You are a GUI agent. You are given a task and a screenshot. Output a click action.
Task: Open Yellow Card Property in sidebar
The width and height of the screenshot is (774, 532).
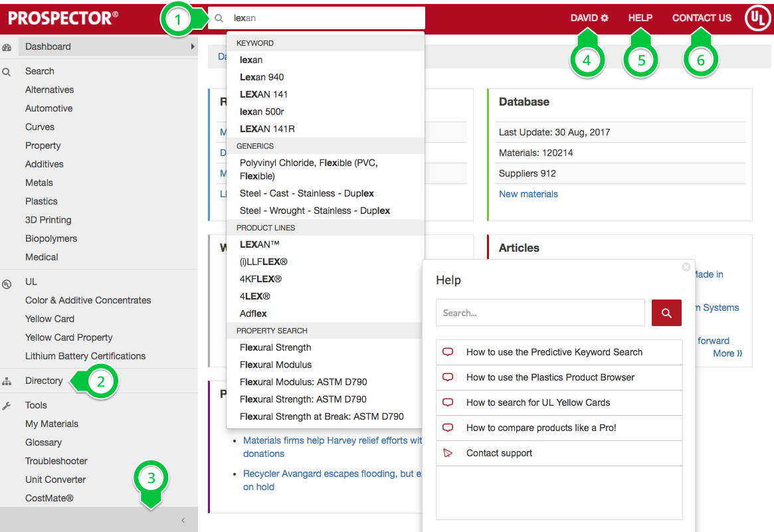(x=68, y=337)
